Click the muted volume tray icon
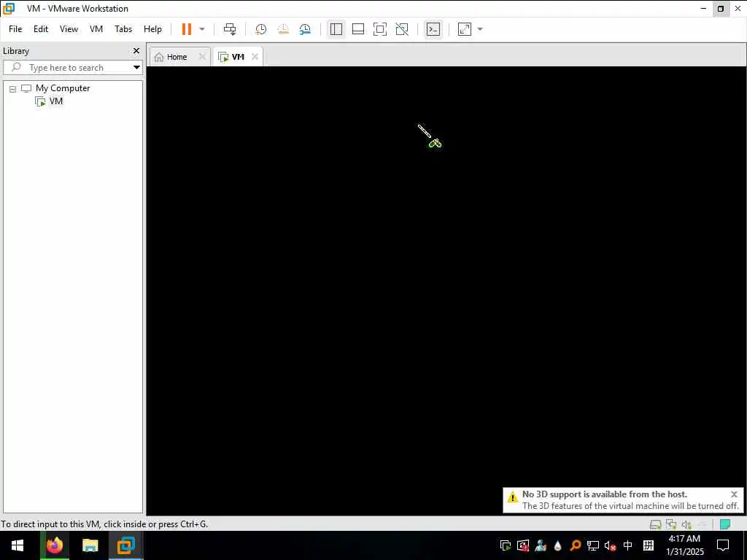The width and height of the screenshot is (747, 560). coord(610,545)
